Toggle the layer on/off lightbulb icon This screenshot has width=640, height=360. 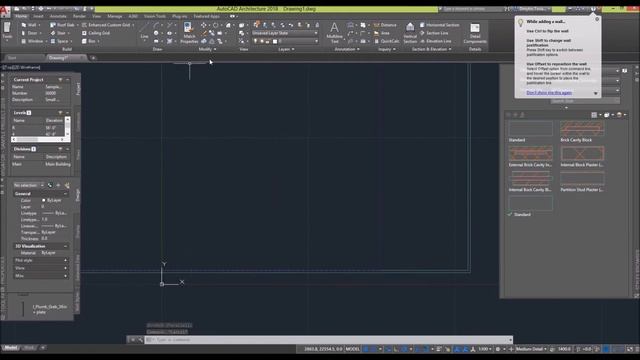256,41
